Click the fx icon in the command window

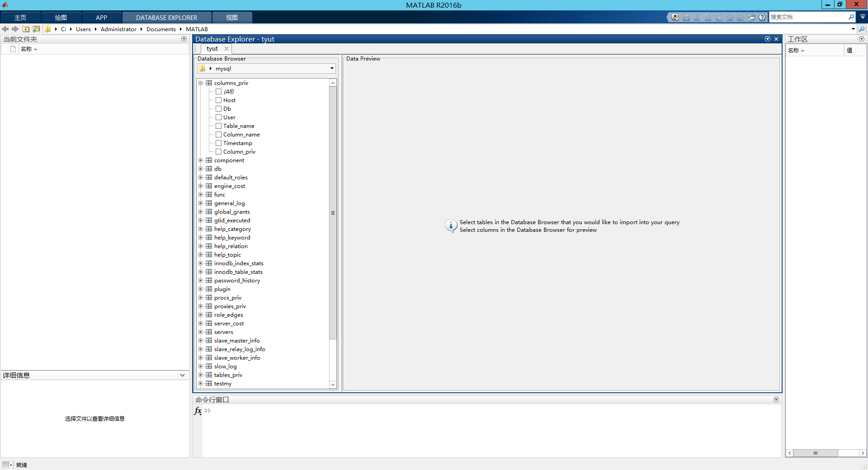point(198,411)
